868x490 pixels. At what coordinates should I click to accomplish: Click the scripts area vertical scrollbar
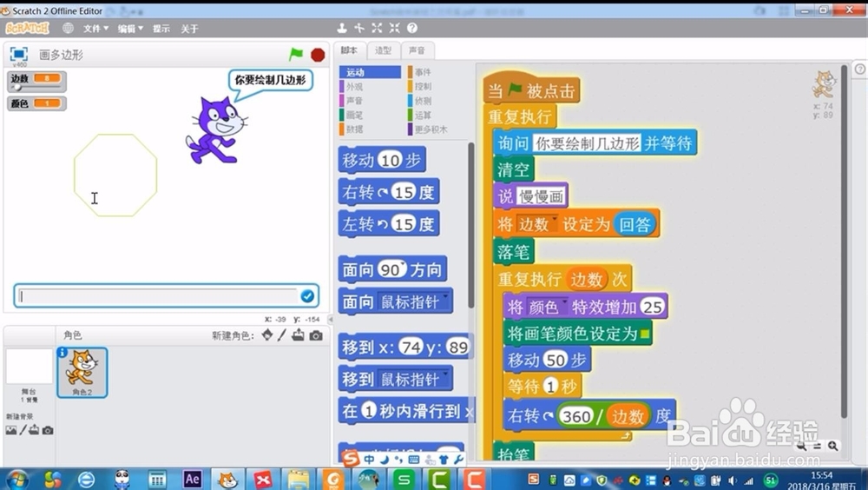[x=845, y=242]
